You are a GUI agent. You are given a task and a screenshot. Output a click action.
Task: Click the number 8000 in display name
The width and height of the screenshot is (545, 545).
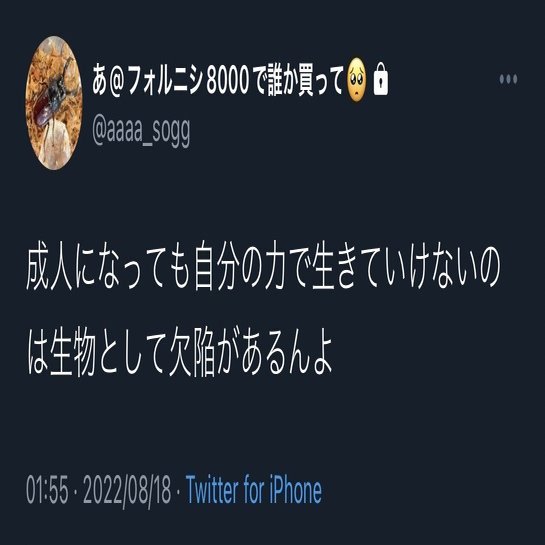click(x=228, y=80)
